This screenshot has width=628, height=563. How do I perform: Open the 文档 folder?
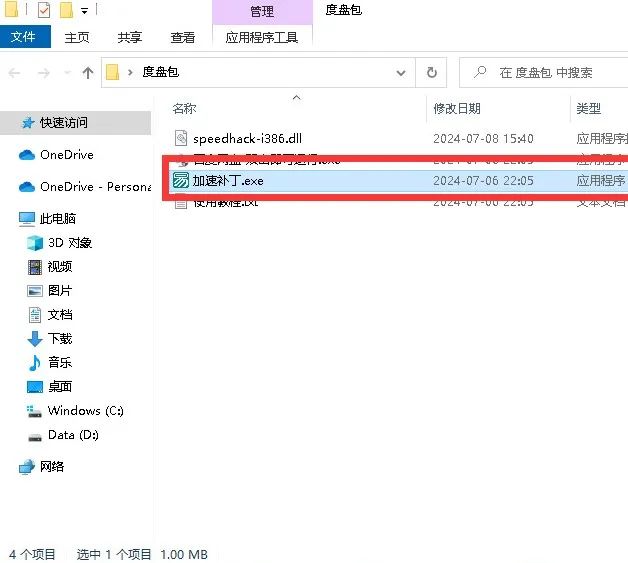pyautogui.click(x=60, y=315)
